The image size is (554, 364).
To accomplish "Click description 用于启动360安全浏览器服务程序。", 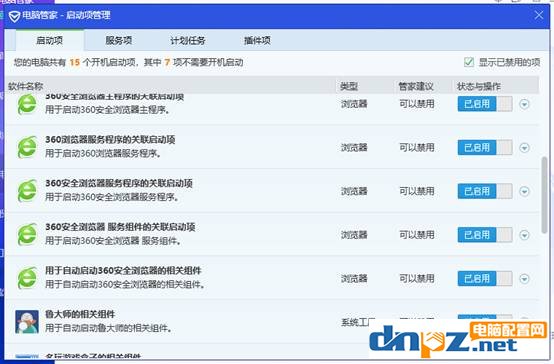I will [x=112, y=197].
